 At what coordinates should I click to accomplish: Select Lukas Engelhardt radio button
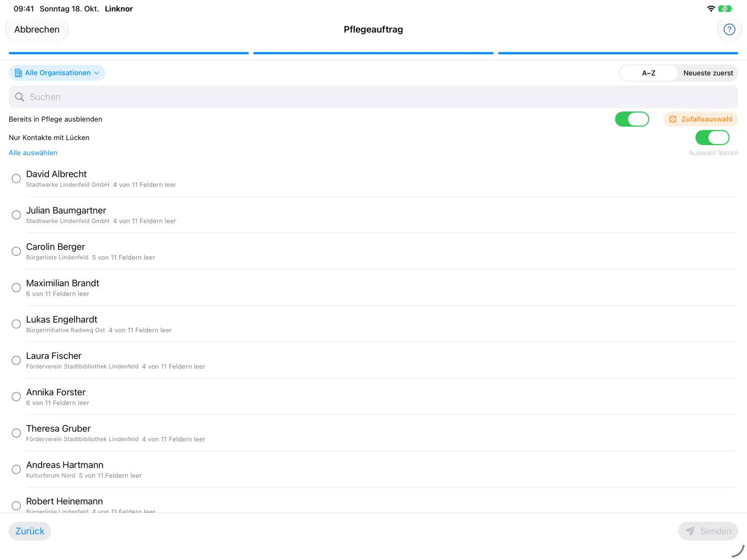coord(17,324)
